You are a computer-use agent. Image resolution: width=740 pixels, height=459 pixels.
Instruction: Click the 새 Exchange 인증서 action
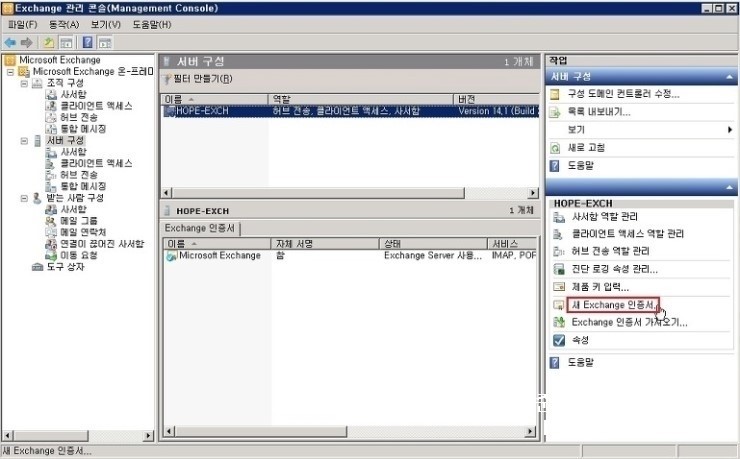click(613, 305)
